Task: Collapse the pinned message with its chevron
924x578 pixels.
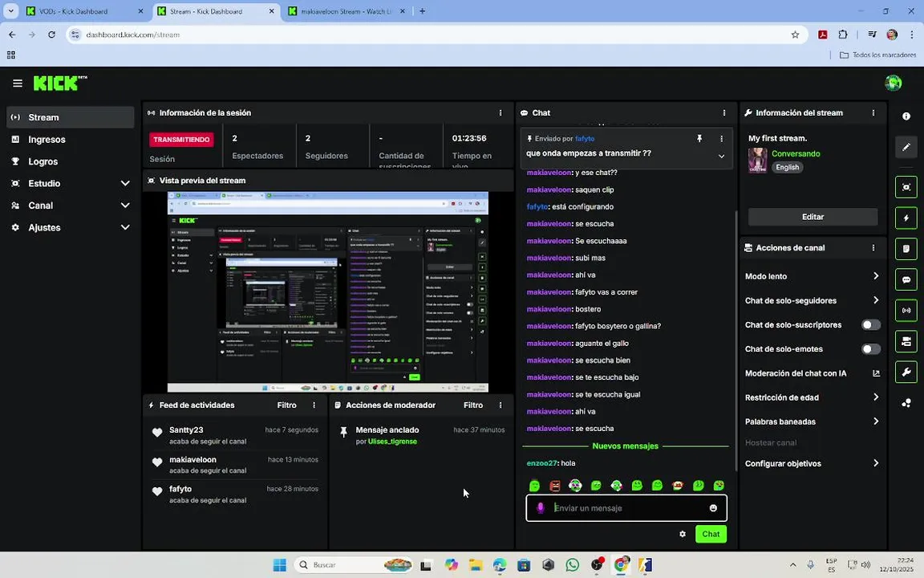Action: coord(721,157)
